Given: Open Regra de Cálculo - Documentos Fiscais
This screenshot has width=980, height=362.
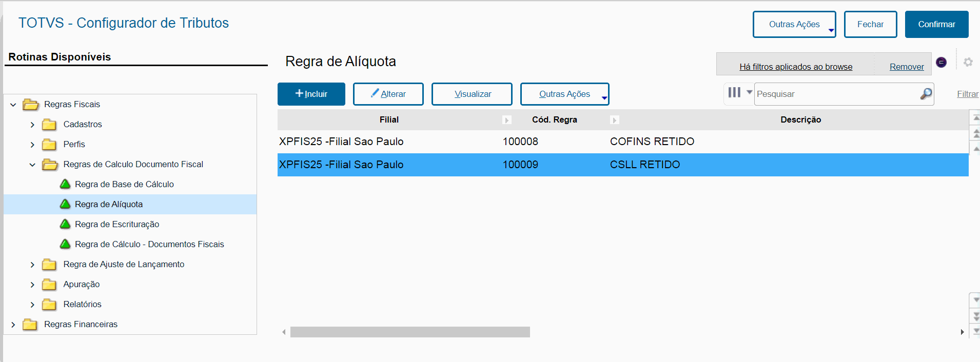Looking at the screenshot, I should [149, 244].
